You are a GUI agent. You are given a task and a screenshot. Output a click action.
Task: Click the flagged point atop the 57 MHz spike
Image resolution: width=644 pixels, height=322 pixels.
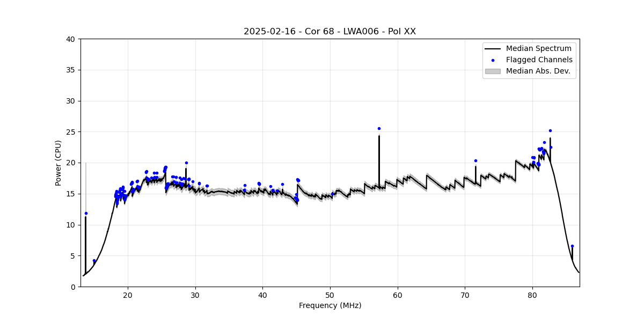click(379, 128)
